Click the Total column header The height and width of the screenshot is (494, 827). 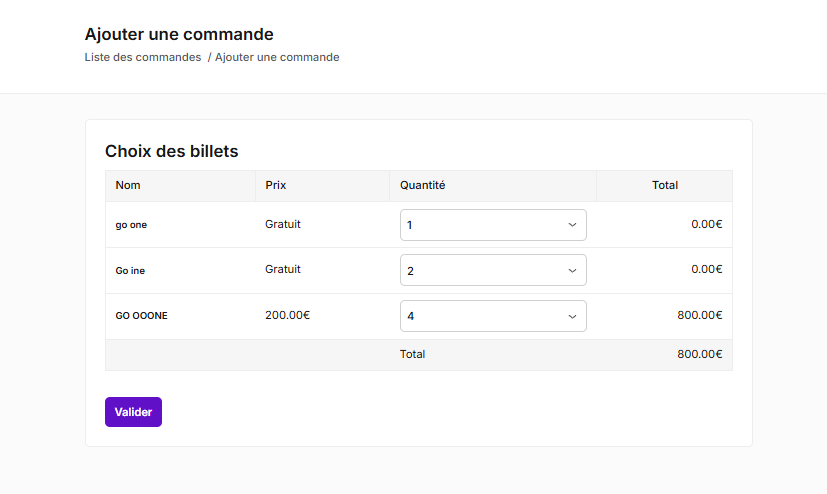pyautogui.click(x=665, y=185)
